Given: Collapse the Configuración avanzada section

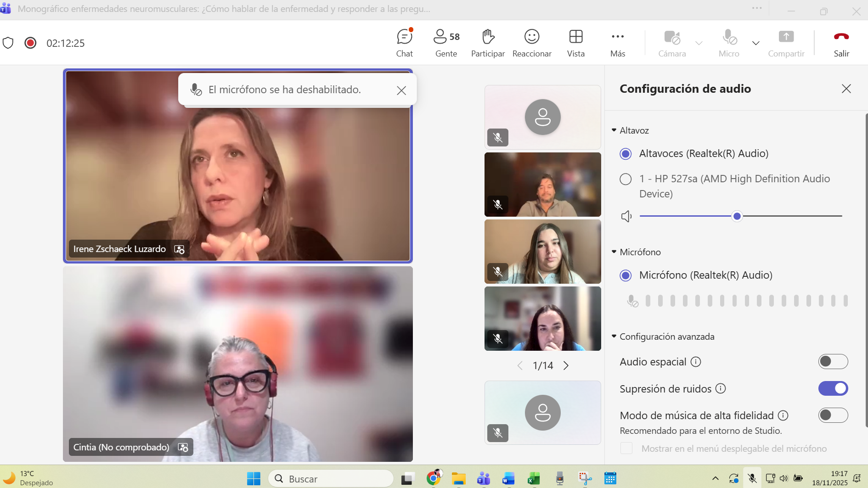Looking at the screenshot, I should [663, 337].
